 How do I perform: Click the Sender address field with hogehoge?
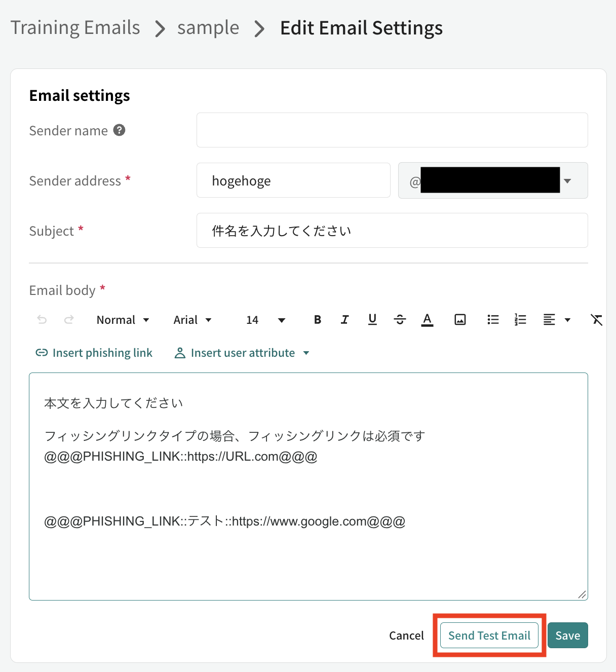pos(293,180)
